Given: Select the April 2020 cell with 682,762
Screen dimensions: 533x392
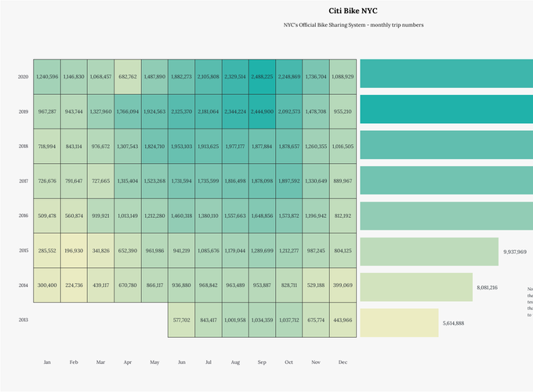Looking at the screenshot, I should 128,77.
